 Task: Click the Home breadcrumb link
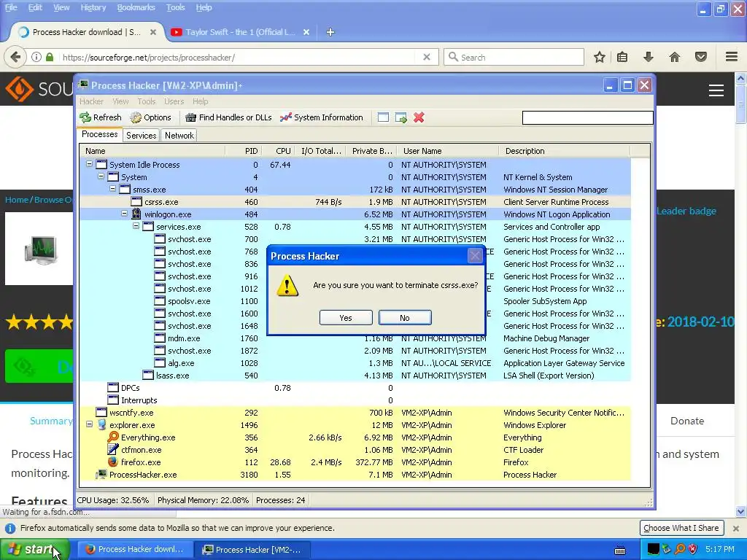tap(17, 200)
